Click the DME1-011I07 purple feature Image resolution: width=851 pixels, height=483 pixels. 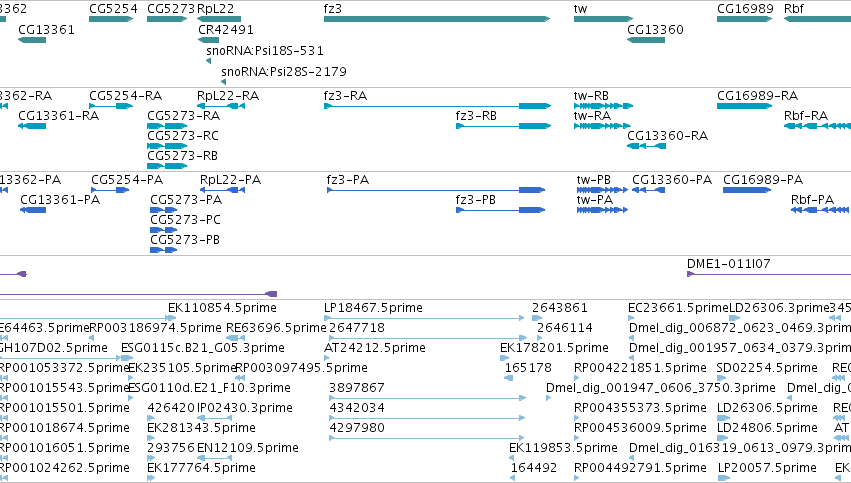coord(769,274)
